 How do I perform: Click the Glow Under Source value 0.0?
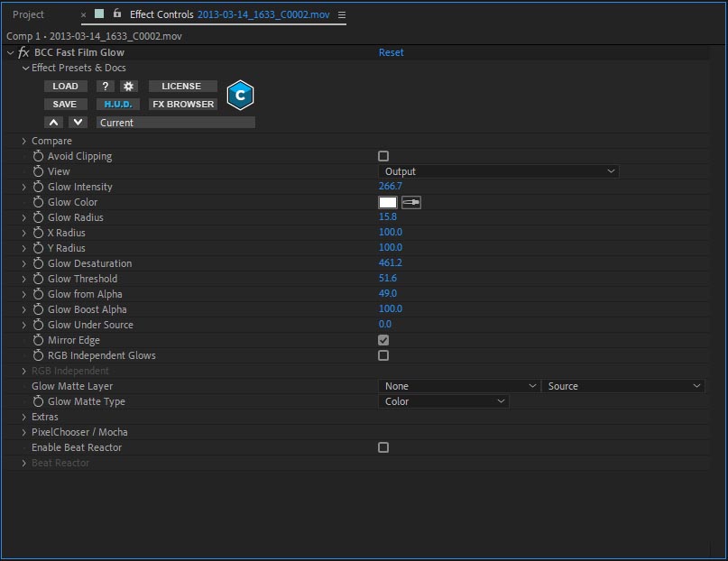click(x=385, y=324)
